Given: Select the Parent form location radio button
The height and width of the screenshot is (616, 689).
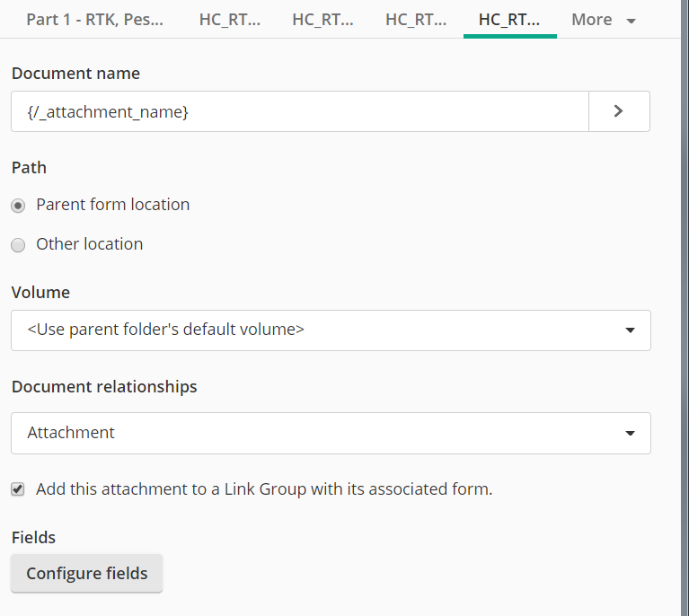Looking at the screenshot, I should (18, 206).
